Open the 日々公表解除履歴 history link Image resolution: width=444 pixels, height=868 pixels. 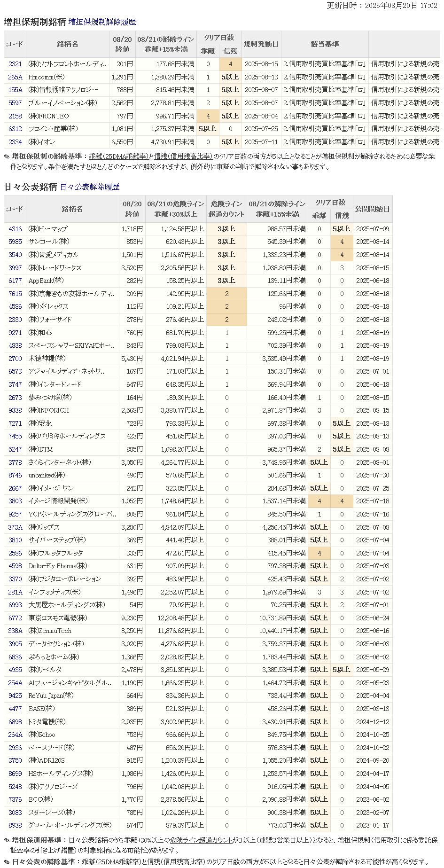click(x=90, y=187)
